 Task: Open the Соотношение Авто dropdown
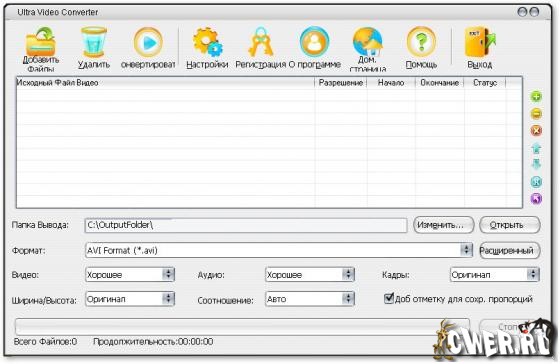(348, 298)
